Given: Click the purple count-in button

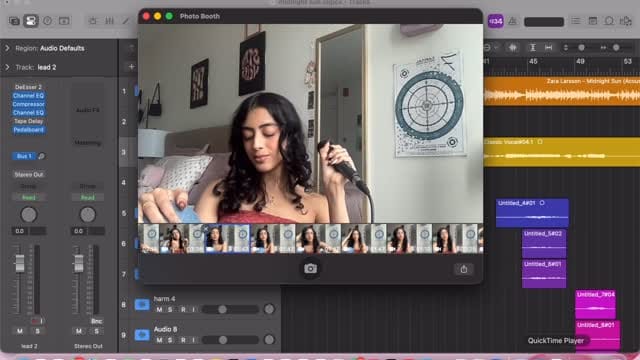Looking at the screenshot, I should (496, 21).
